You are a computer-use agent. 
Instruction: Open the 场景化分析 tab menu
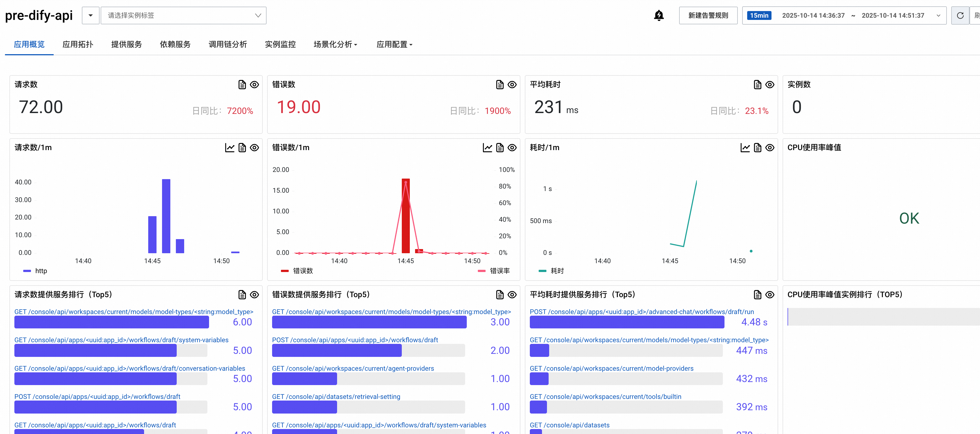point(335,45)
